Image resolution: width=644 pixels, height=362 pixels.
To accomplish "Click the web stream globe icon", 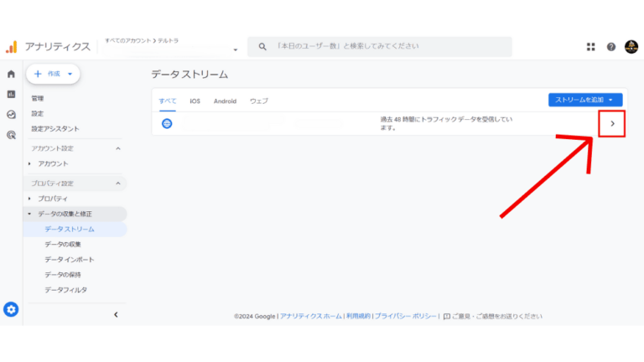I will pos(167,124).
